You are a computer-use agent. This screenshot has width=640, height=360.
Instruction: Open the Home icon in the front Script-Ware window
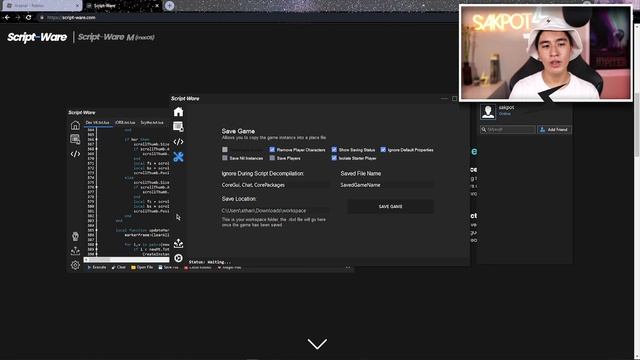coord(178,112)
